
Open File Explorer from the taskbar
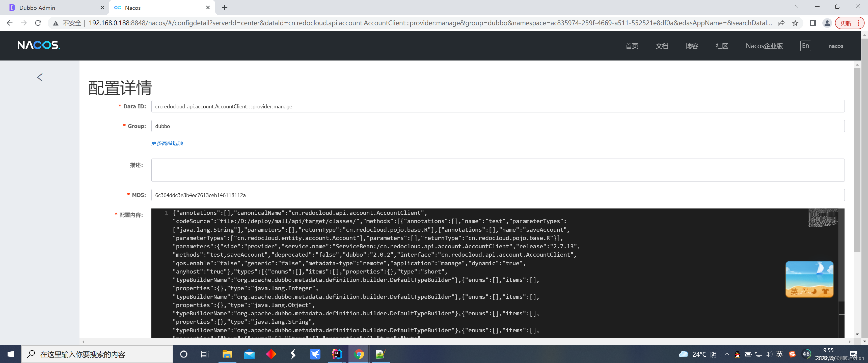click(227, 354)
